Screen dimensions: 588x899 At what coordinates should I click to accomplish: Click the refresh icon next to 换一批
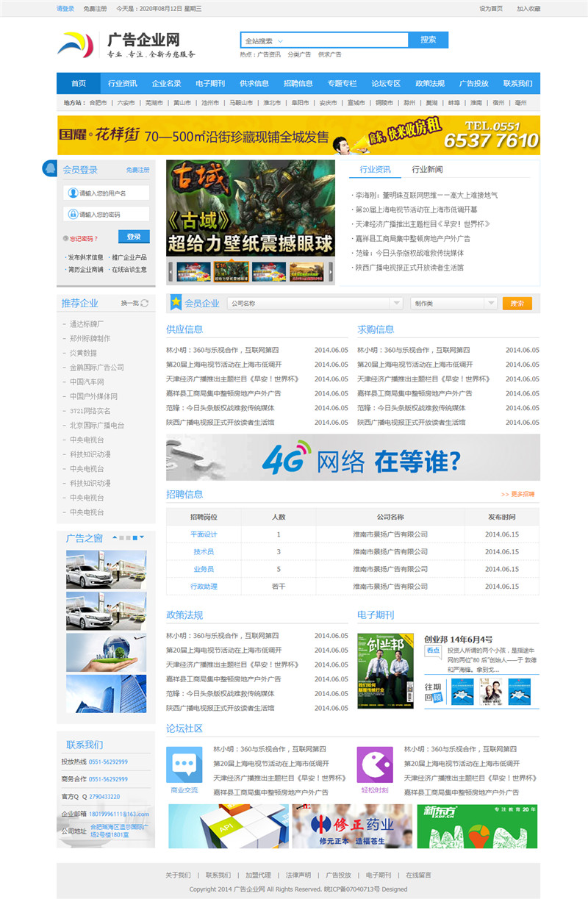[x=145, y=303]
